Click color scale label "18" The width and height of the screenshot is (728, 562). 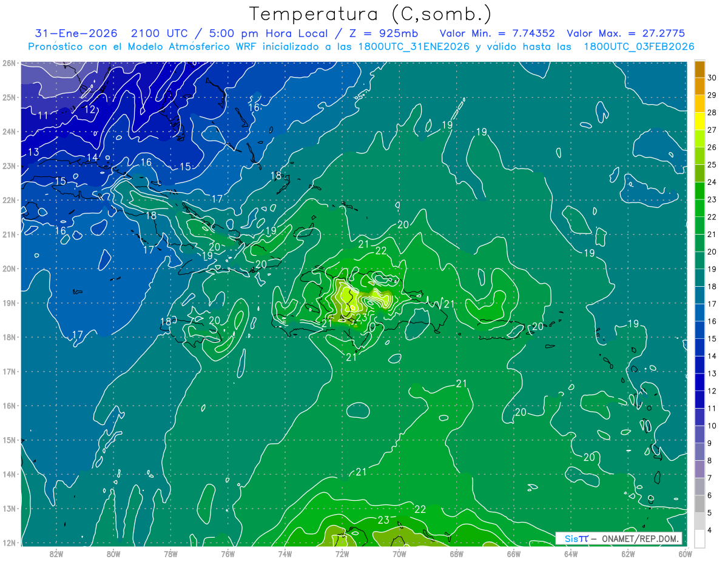(x=712, y=286)
